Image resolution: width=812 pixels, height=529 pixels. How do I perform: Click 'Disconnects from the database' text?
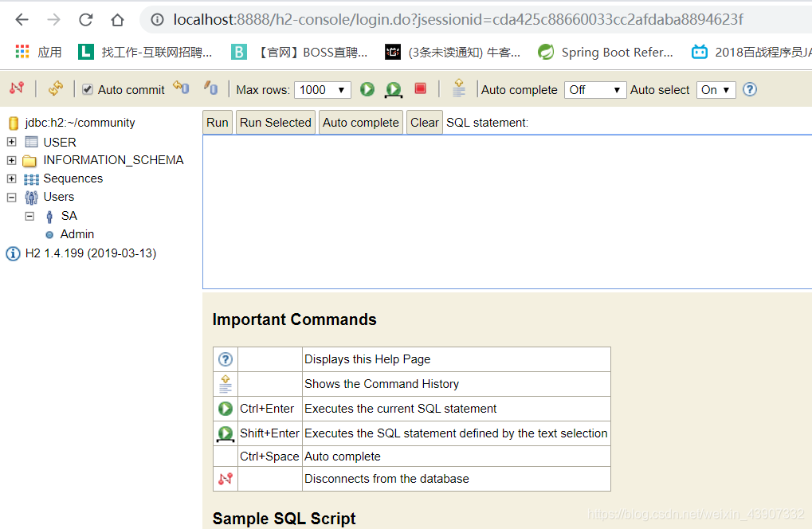[x=386, y=479]
